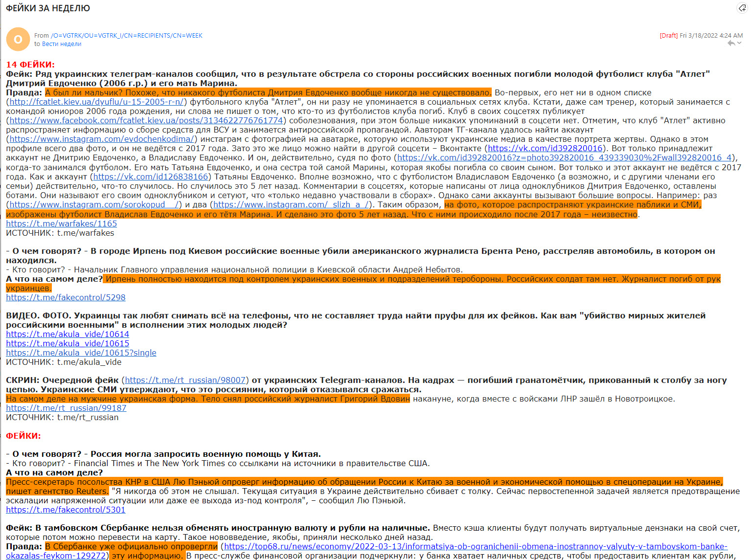
Task: Click the sender avatar with letter O
Action: (18, 39)
